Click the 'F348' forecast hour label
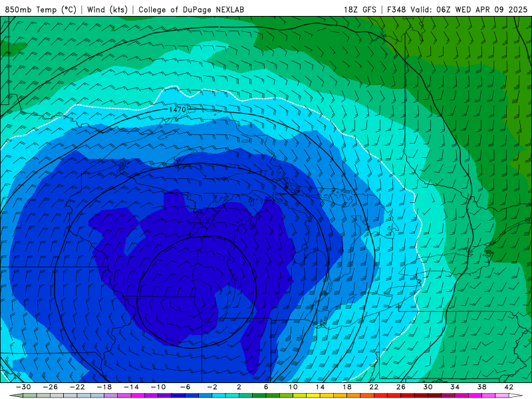This screenshot has height=399, width=532. point(396,9)
